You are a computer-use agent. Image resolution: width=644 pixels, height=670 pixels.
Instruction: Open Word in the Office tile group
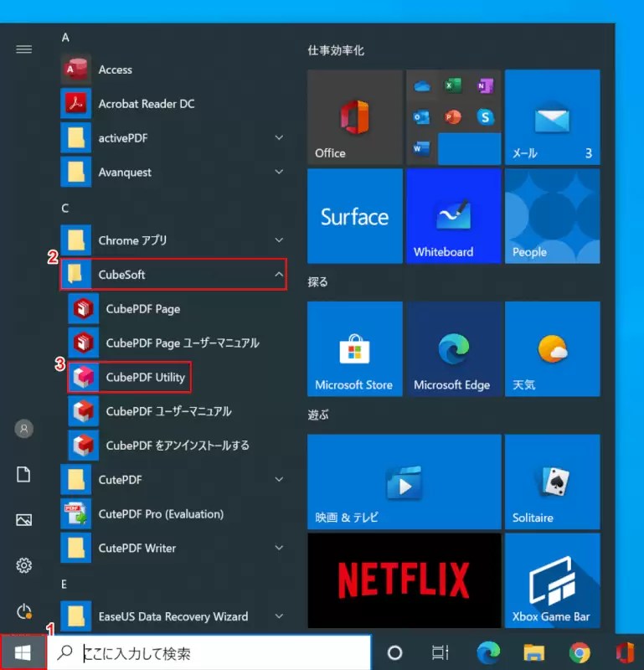(x=422, y=148)
